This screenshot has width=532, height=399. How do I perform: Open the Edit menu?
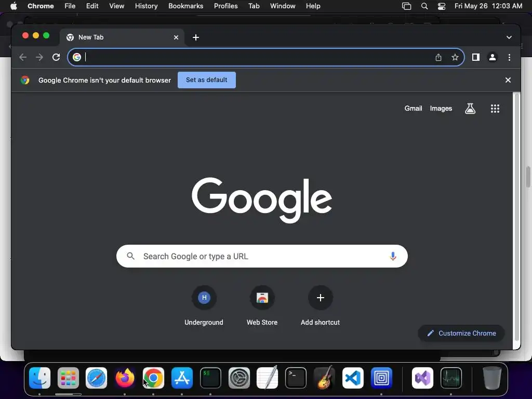[92, 6]
